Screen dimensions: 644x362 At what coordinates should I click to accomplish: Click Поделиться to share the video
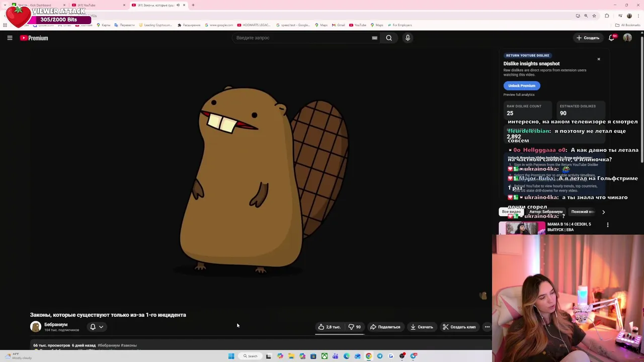(385, 327)
